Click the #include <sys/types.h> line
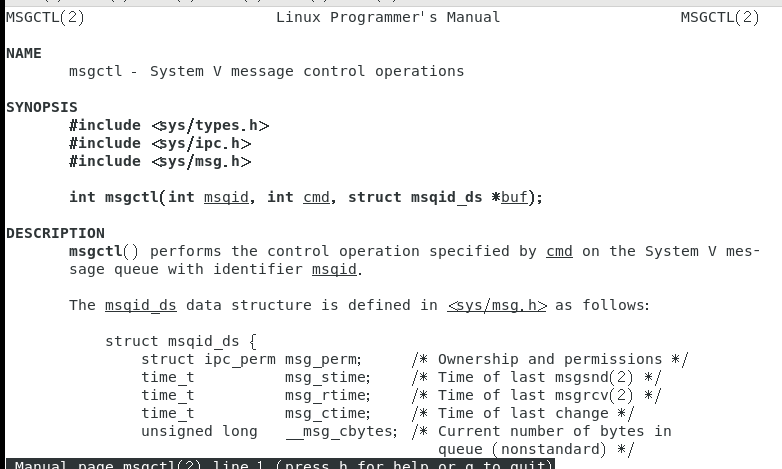Screen dimensions: 782x469 point(169,125)
